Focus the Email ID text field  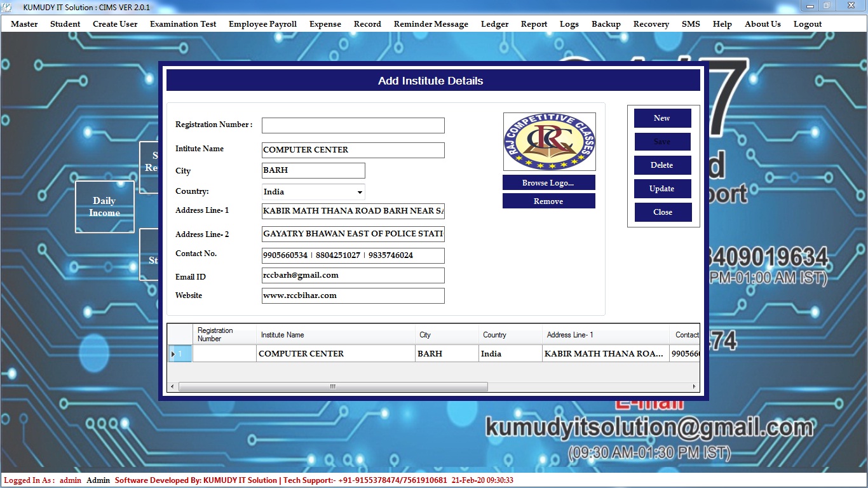coord(353,276)
